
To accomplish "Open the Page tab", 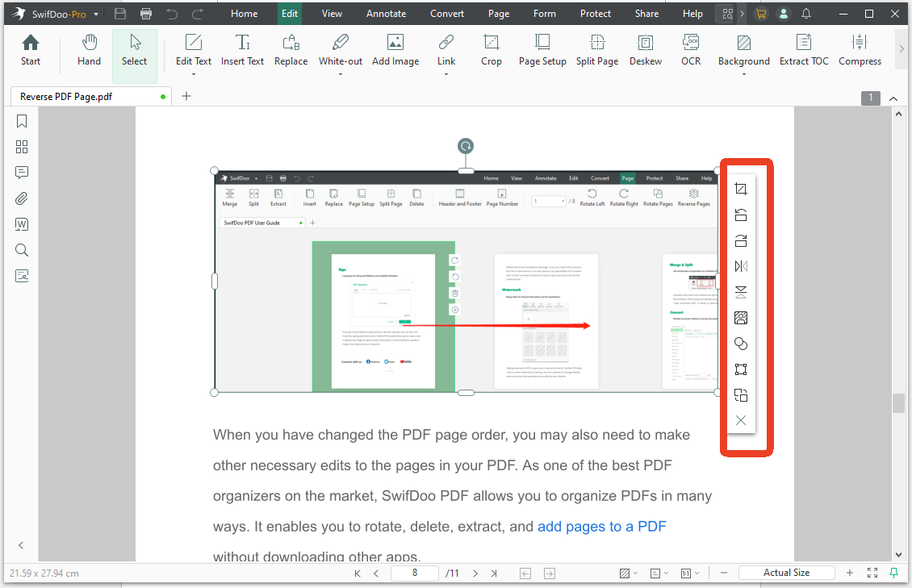I will (x=499, y=14).
